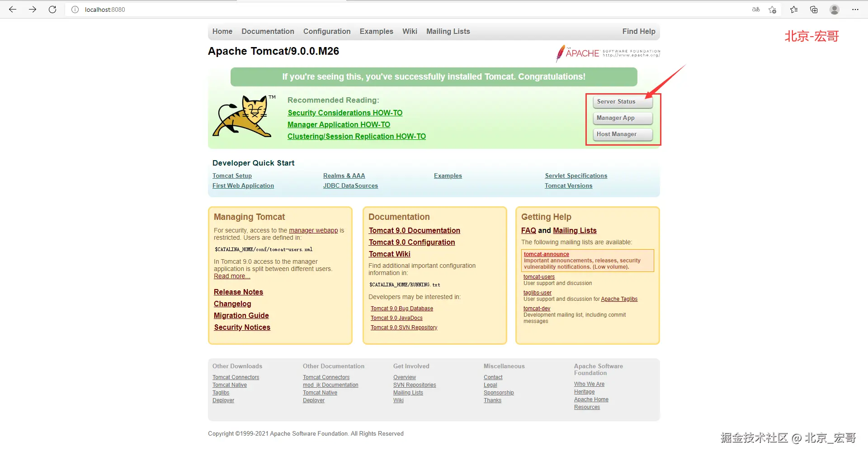
Task: Open the Who We Are link
Action: [x=589, y=384]
